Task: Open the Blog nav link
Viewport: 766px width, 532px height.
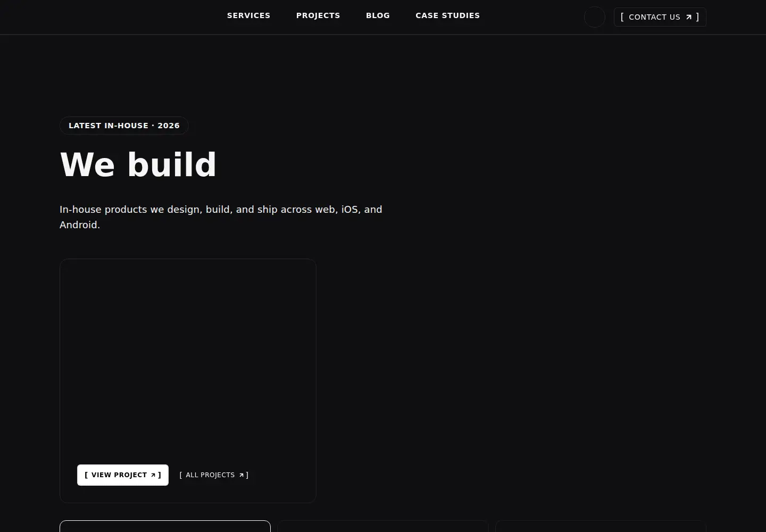Action: coord(378,15)
